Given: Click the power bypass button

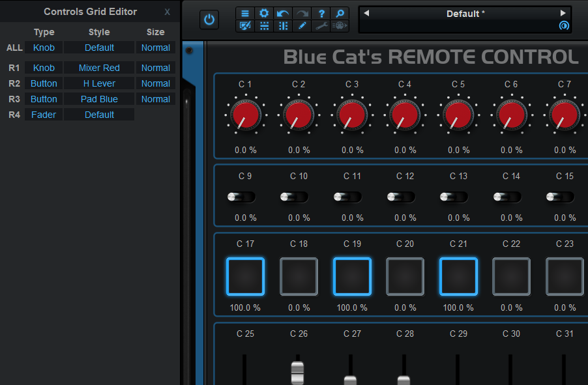Looking at the screenshot, I should tap(209, 20).
